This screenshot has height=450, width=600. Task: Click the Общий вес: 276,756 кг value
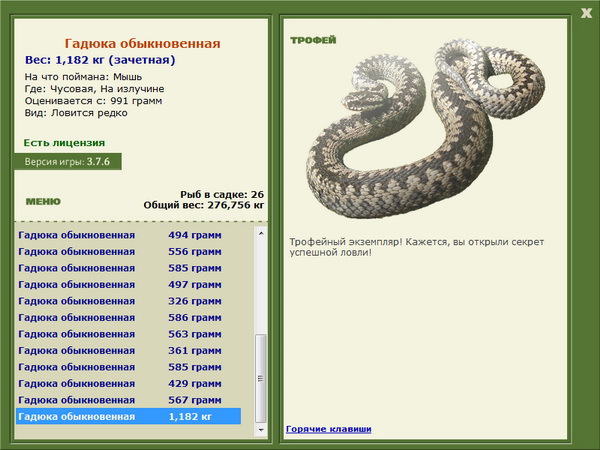click(204, 205)
